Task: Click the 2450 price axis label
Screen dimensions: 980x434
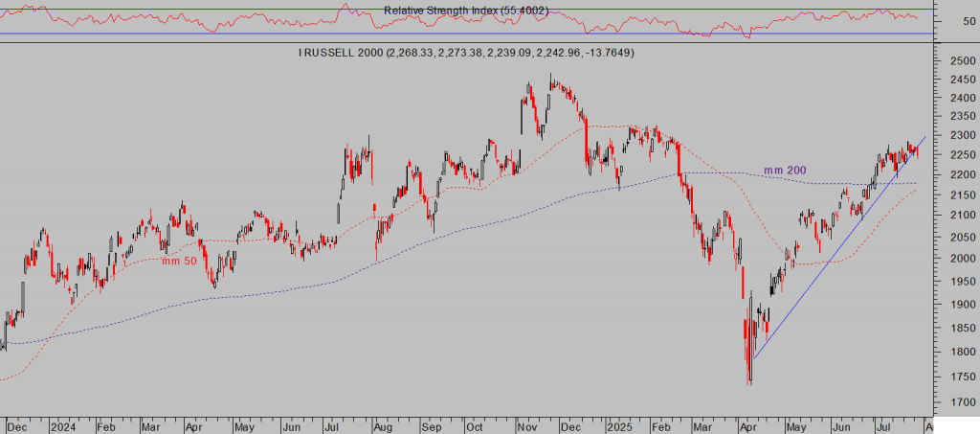Action: pyautogui.click(x=963, y=80)
